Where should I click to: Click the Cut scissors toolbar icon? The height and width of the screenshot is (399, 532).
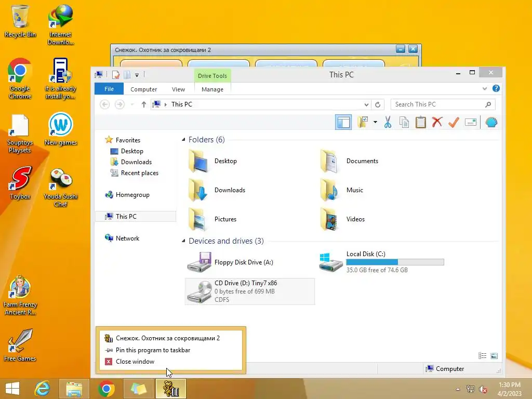coord(388,122)
